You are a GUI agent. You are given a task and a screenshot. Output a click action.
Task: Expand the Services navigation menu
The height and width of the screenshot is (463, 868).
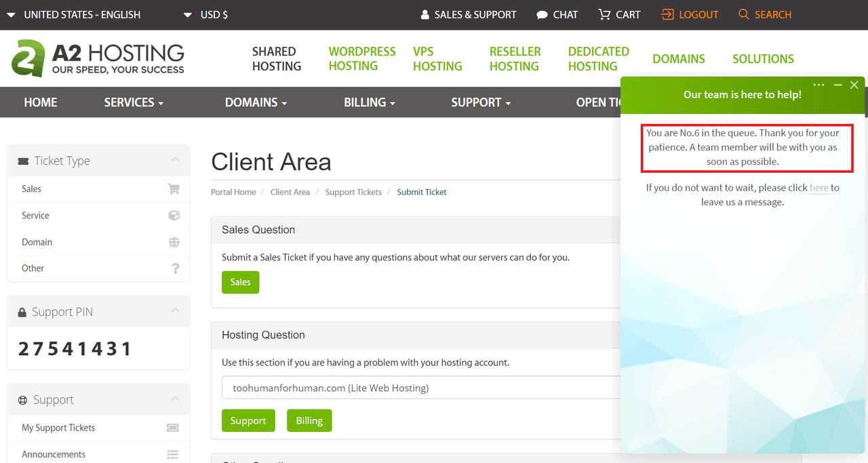[134, 102]
